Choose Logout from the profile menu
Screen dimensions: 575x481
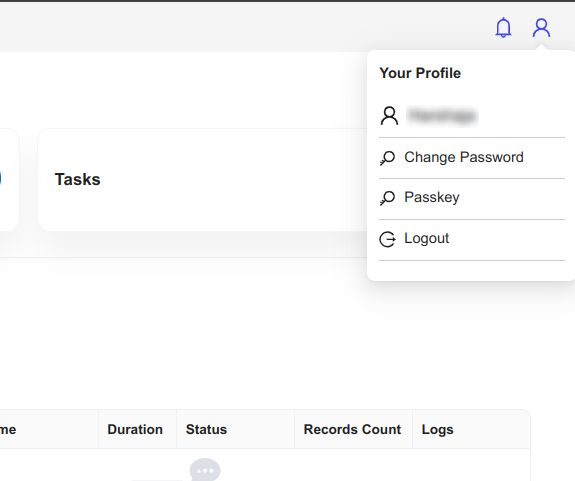472,240
